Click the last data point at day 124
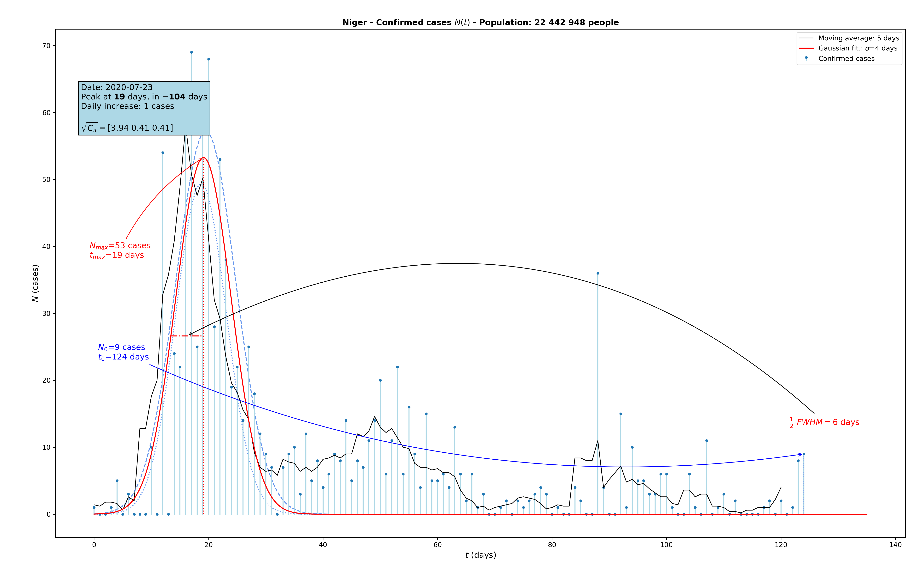The width and height of the screenshot is (924, 584). click(804, 454)
